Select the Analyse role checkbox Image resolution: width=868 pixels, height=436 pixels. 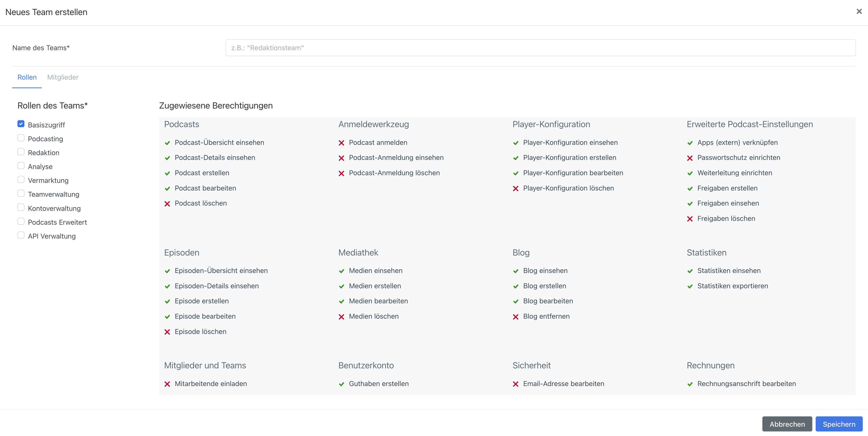pos(21,166)
